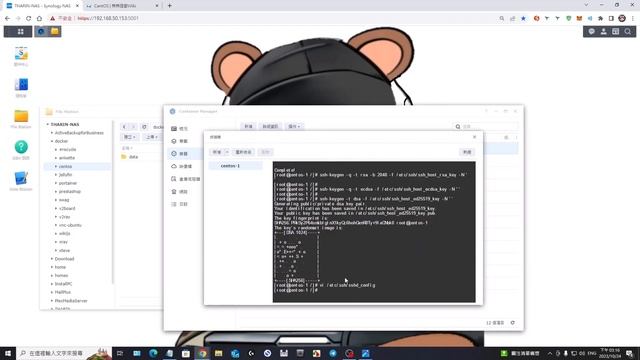Select Registry in Container Manager sidebar

186,179
